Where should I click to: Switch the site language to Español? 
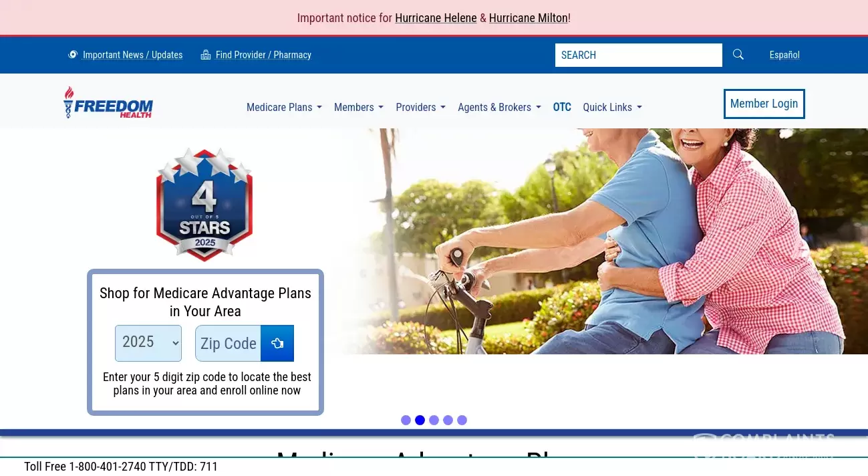[x=784, y=55]
